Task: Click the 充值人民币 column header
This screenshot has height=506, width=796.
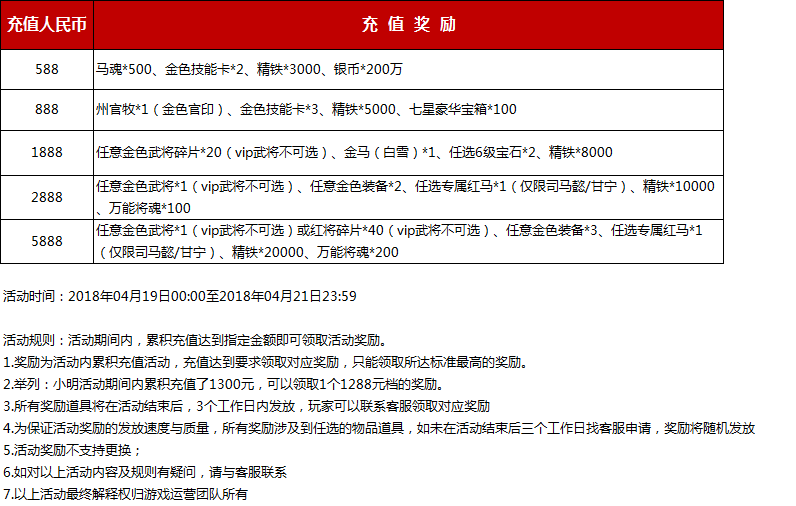Action: (47, 24)
